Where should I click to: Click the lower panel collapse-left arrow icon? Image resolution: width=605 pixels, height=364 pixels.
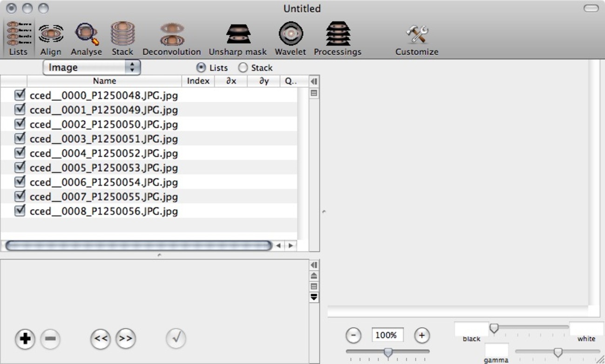pos(314,265)
